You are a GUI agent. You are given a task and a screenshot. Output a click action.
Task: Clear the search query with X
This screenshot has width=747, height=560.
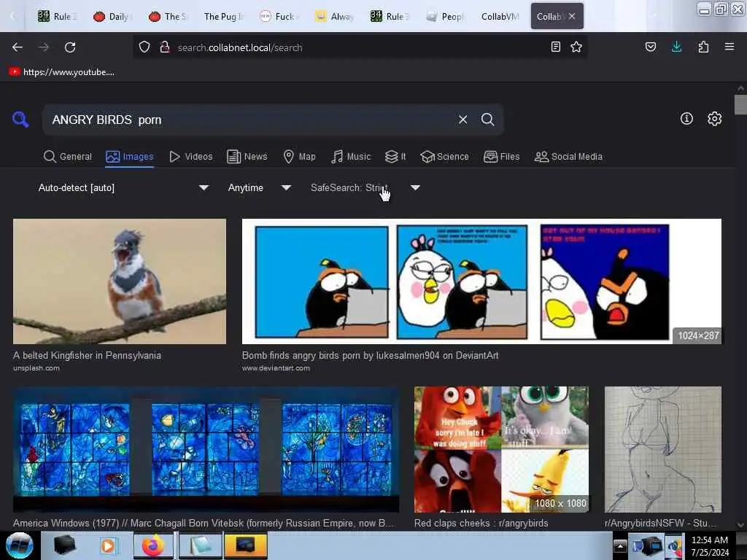coord(462,120)
